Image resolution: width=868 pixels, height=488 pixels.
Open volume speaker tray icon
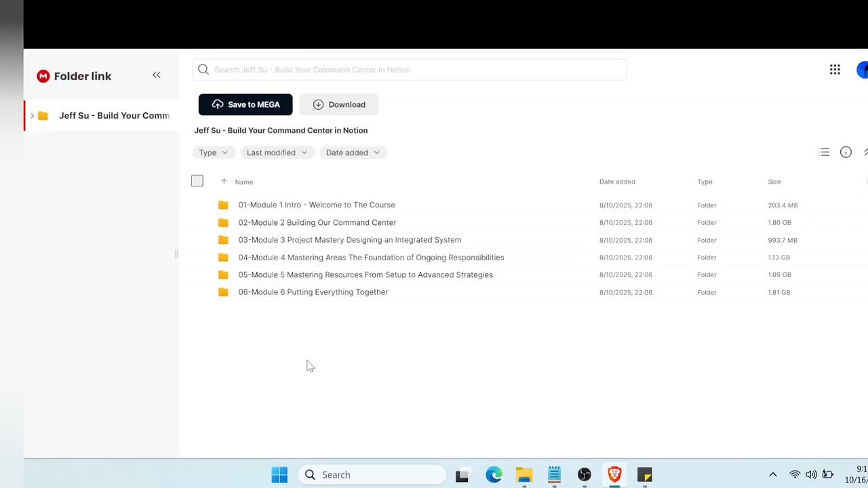tap(811, 475)
